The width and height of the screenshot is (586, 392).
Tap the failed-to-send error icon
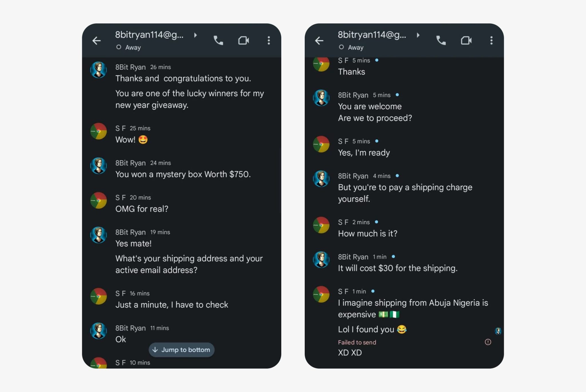tap(488, 342)
